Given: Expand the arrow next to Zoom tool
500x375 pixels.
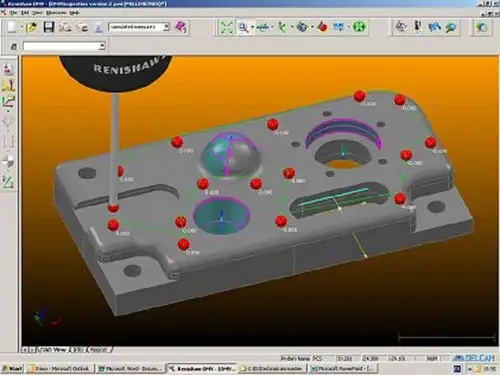Looking at the screenshot, I should (x=252, y=27).
